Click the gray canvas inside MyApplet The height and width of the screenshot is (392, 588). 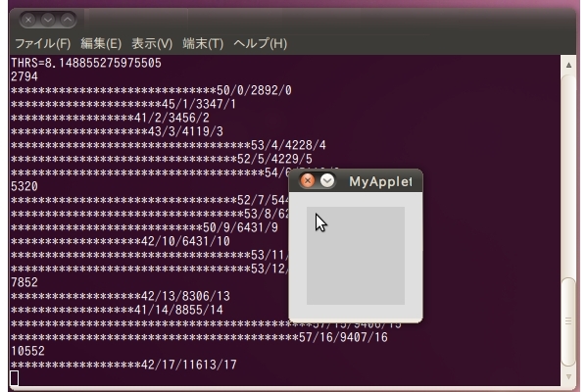[355, 255]
